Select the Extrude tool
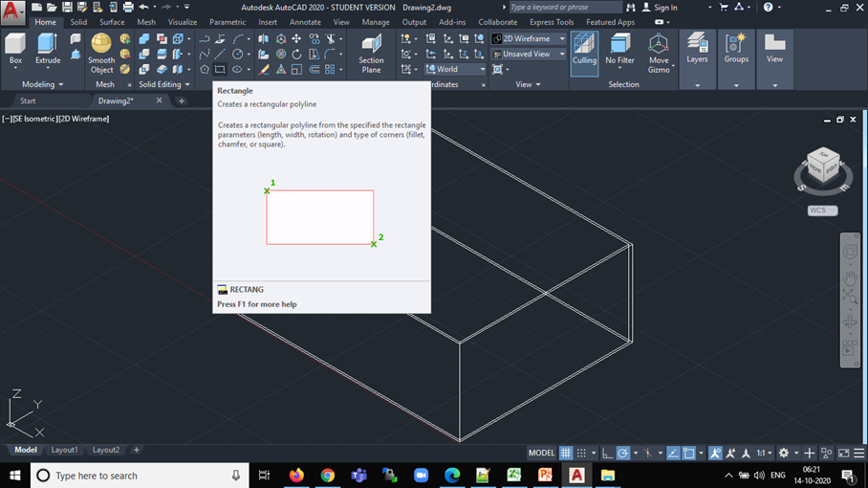868x488 pixels. pyautogui.click(x=48, y=49)
